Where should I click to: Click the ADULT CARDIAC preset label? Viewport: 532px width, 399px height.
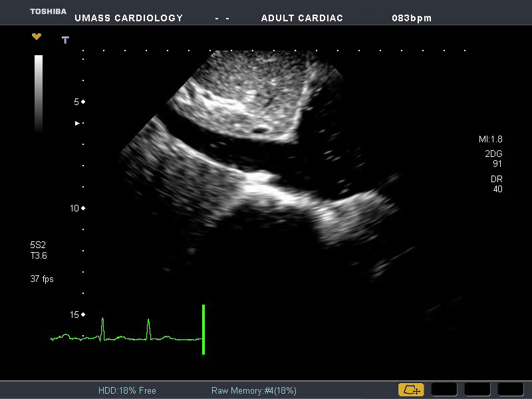pyautogui.click(x=302, y=18)
